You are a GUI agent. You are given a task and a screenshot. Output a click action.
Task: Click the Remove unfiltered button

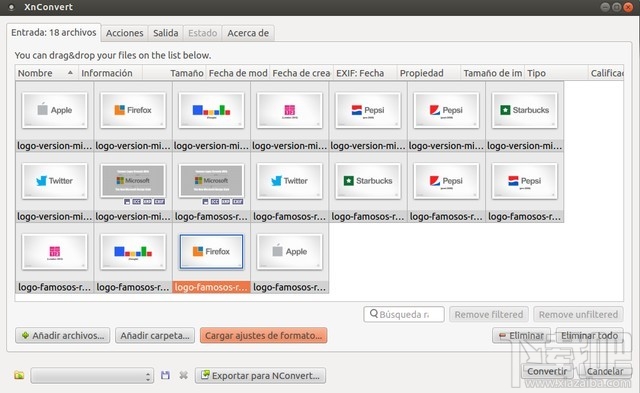(x=578, y=314)
